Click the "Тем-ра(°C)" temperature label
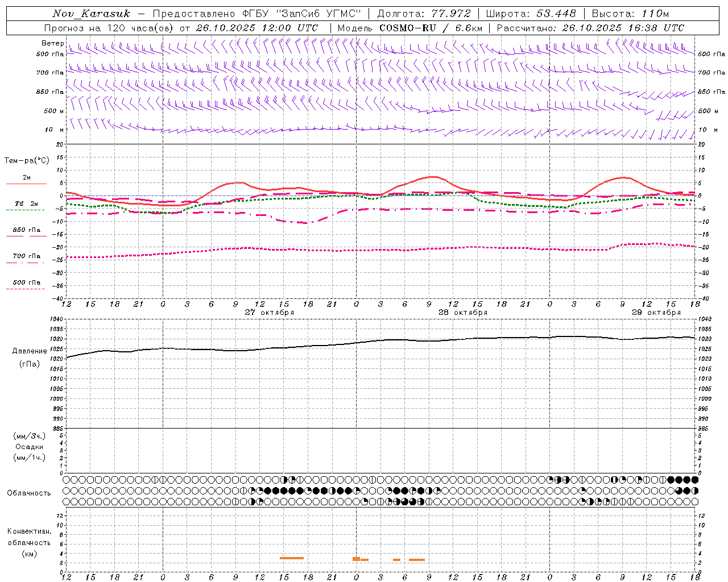Image resolution: width=728 pixels, height=582 pixels. coord(27,161)
